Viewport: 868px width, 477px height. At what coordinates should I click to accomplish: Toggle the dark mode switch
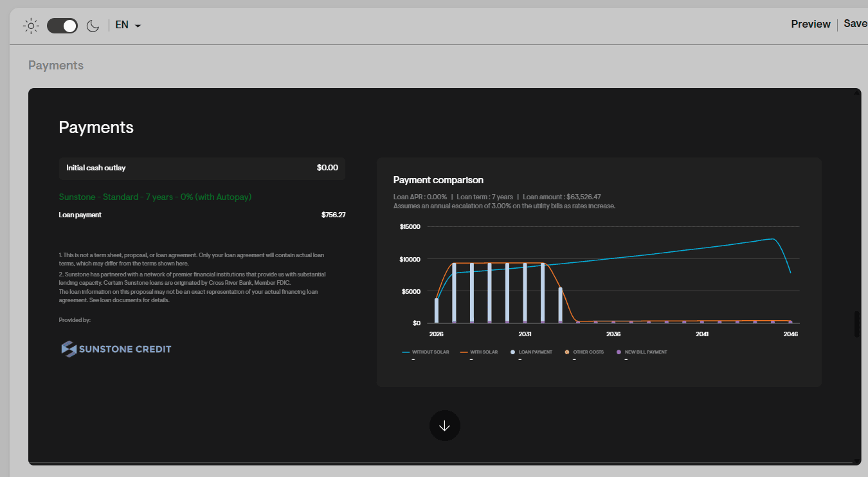[62, 26]
